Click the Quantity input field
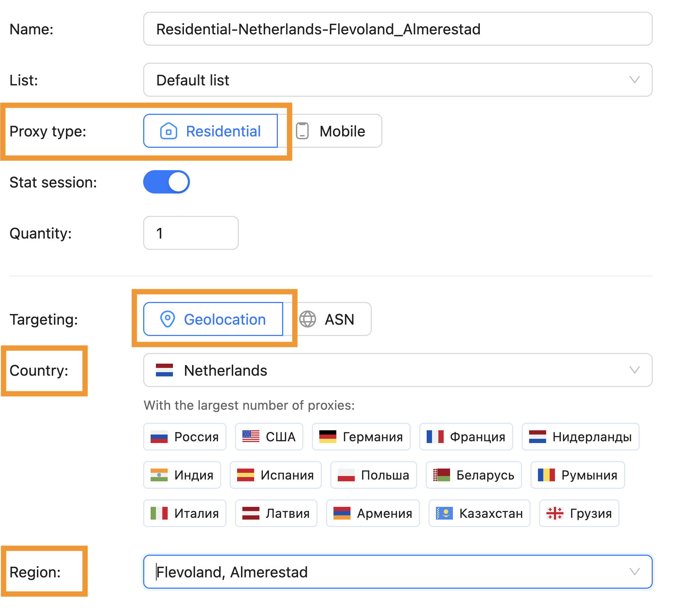This screenshot has width=679, height=616. pyautogui.click(x=191, y=233)
